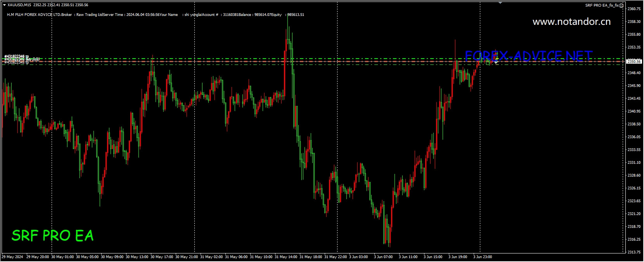Click the 3 Jun 07:00 time label
This screenshot has width=644, height=262.
click(x=383, y=257)
